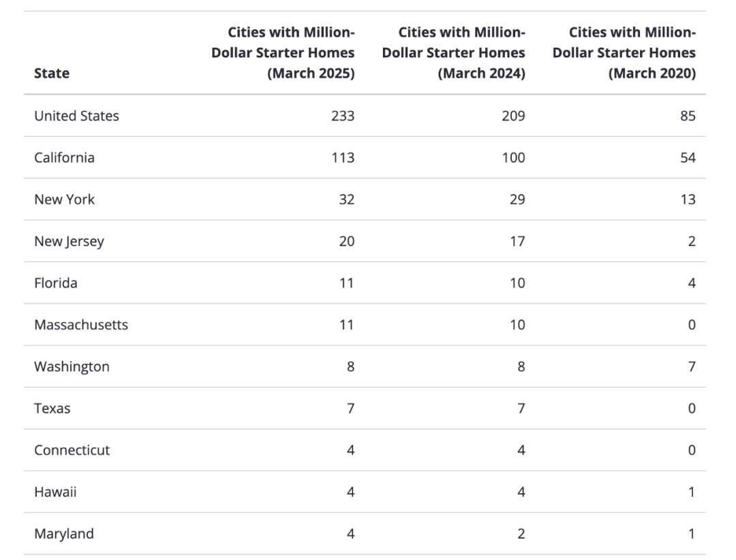Screen dimensions: 736x560
Task: Click the New York row label
Action: pos(64,199)
